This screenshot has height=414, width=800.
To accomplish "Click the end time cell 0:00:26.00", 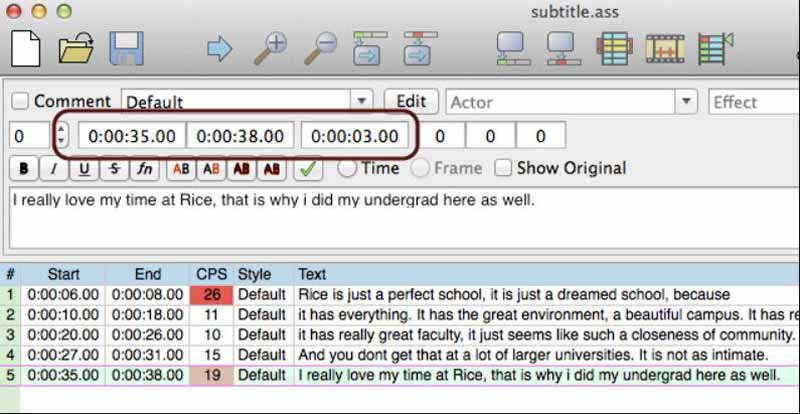I will tap(148, 335).
